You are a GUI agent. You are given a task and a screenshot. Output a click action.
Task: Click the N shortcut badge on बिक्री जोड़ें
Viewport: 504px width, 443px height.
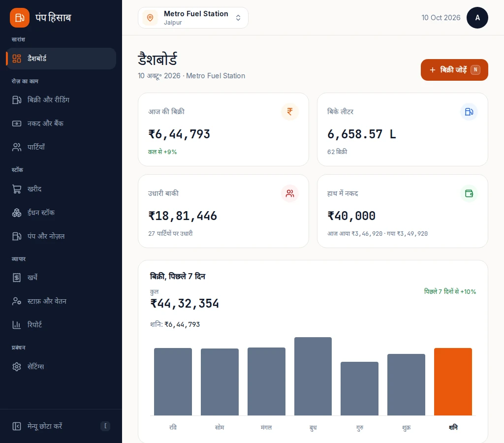coord(475,70)
